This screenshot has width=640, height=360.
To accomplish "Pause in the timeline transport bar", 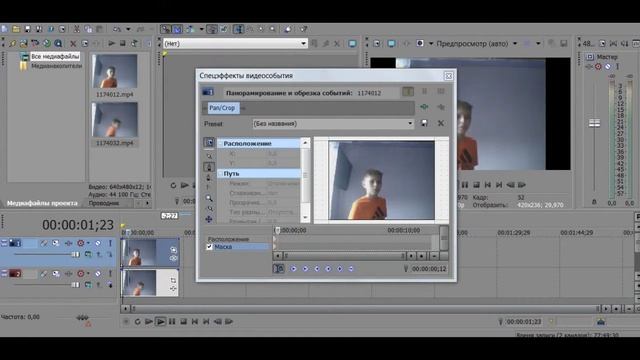I will click(172, 322).
